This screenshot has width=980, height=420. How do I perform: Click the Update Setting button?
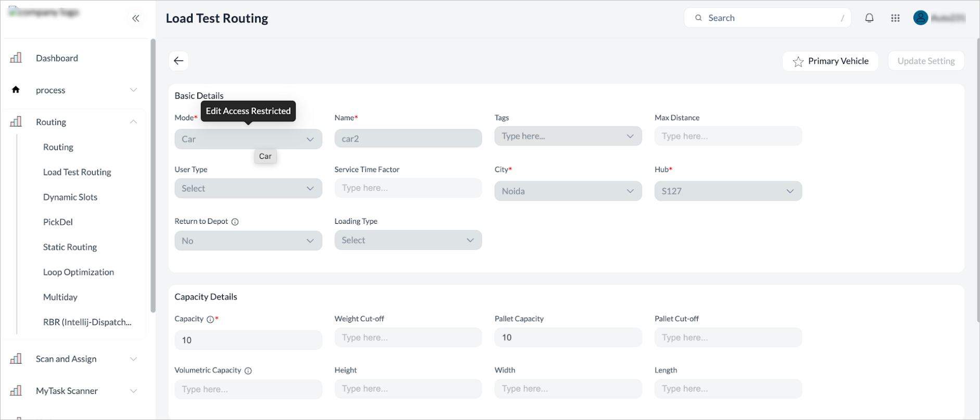(x=926, y=61)
